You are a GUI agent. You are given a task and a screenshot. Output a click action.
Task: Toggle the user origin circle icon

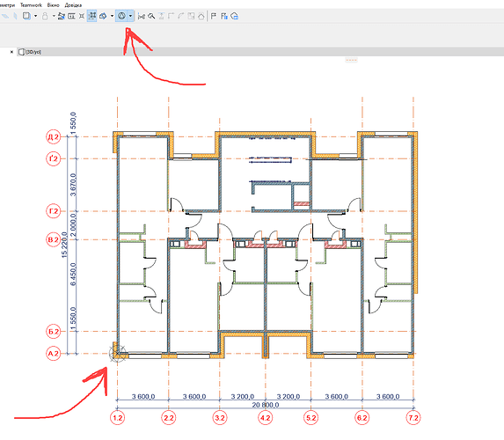tap(121, 16)
